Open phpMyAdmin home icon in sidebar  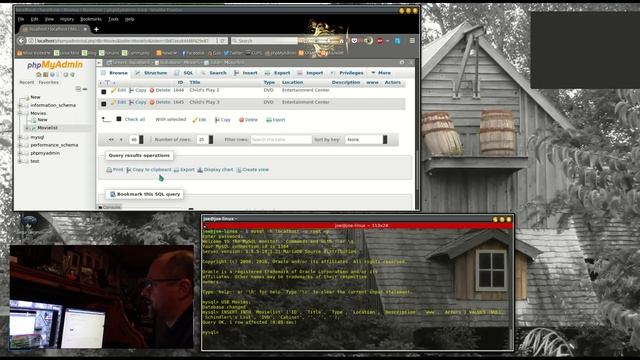pos(39,75)
